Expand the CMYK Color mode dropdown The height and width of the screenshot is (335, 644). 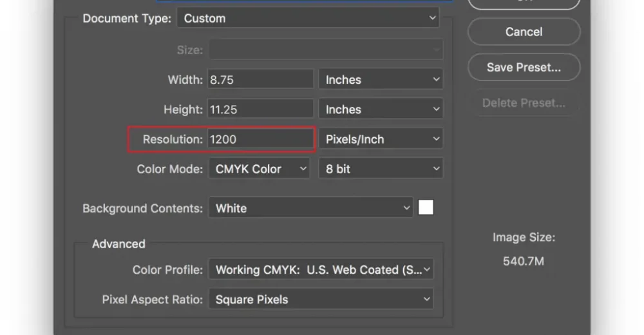tap(260, 169)
